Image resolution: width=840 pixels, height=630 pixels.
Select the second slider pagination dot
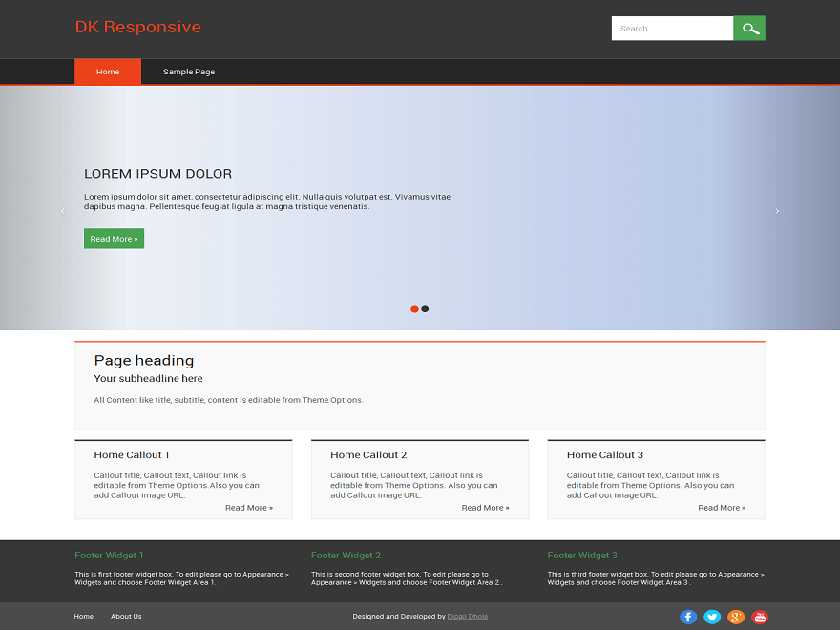click(x=425, y=308)
